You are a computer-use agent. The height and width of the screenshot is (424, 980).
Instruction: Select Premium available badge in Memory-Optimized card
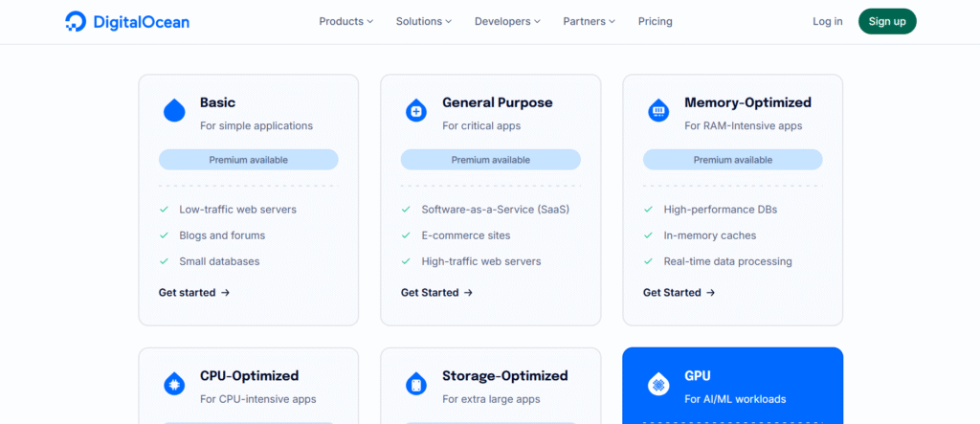click(732, 160)
